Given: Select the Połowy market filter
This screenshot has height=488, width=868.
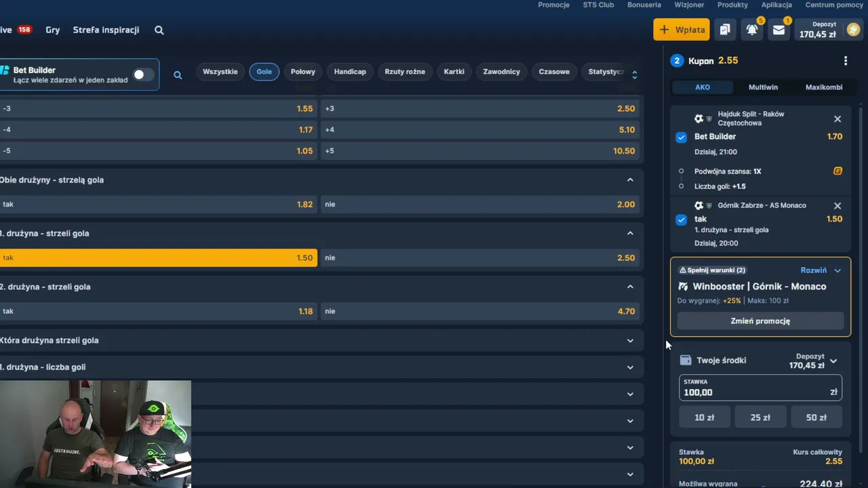Looking at the screenshot, I should click(302, 72).
